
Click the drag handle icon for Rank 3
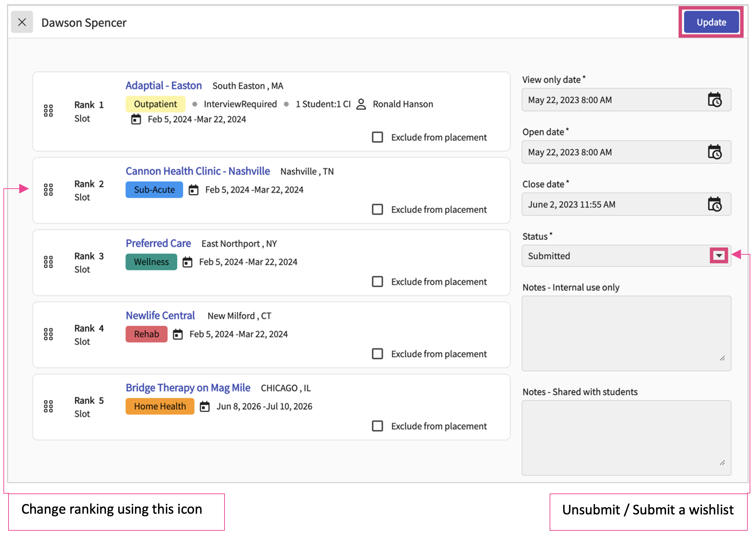[x=48, y=262]
